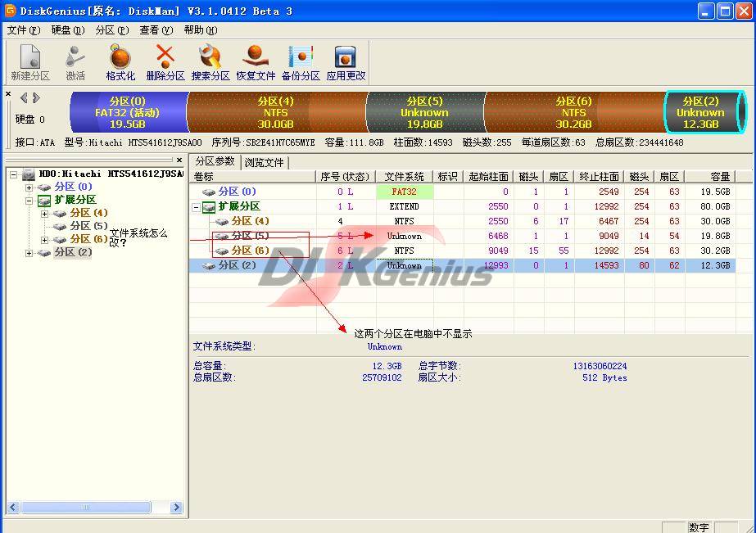Click the 备份分区 (backup partition) icon
756x533 pixels.
pos(301,62)
